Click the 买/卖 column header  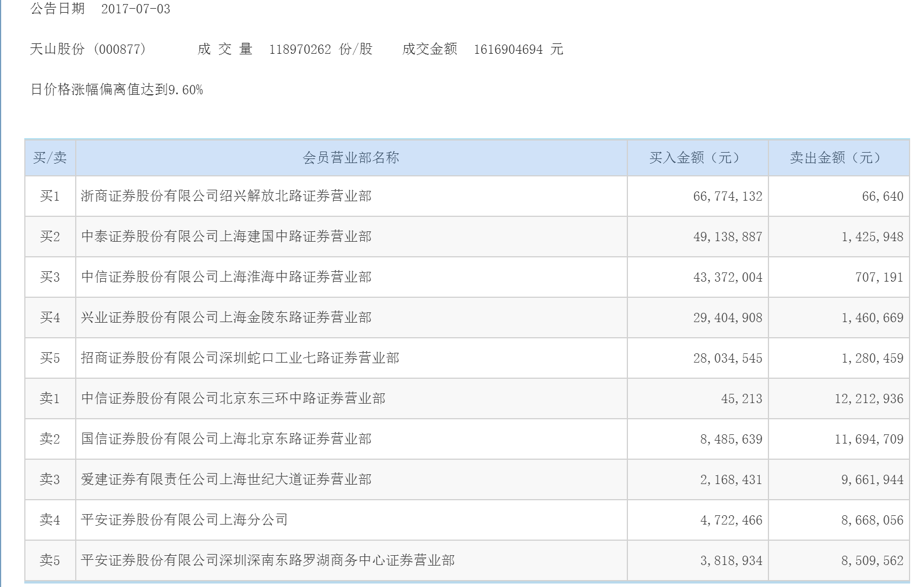point(50,158)
